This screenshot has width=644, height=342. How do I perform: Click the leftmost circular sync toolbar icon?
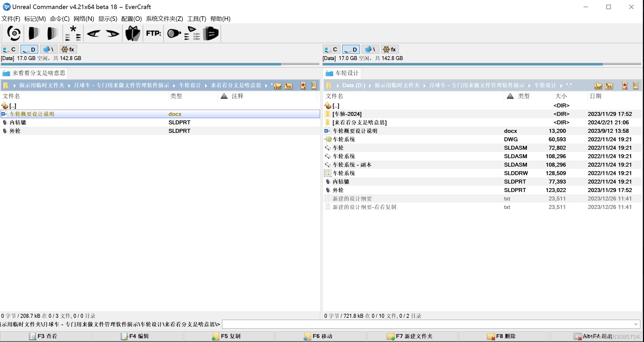pyautogui.click(x=13, y=33)
